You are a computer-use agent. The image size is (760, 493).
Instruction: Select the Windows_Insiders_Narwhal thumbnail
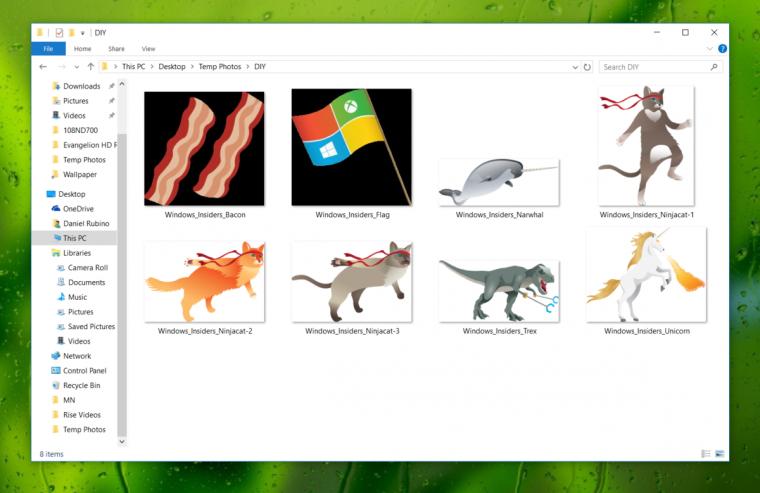[x=499, y=182]
